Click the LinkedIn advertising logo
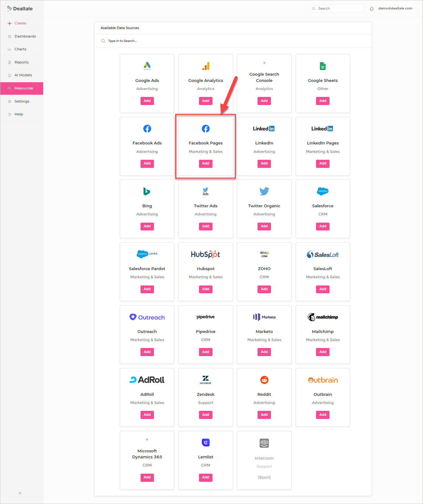Screen dimensions: 423x504 pos(264,129)
